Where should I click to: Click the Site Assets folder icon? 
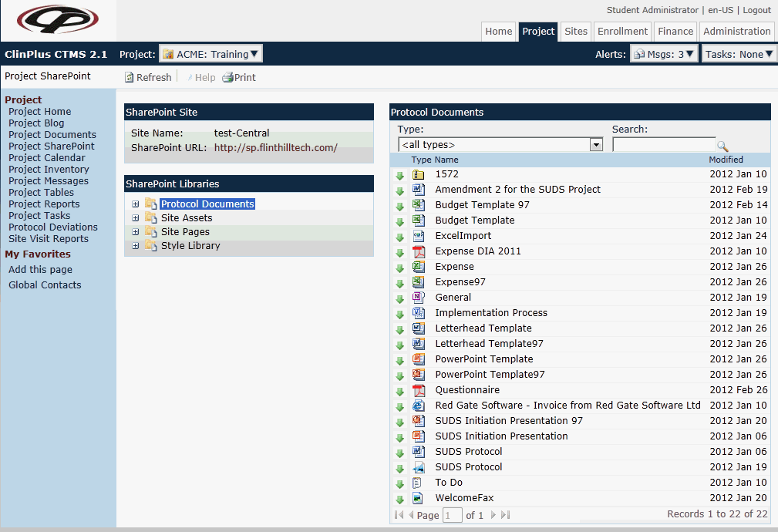click(150, 218)
